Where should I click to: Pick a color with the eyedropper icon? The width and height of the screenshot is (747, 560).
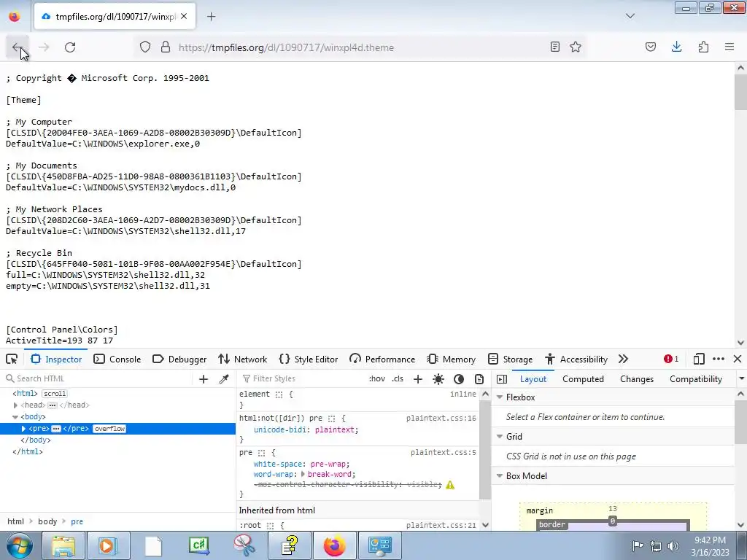coord(224,379)
